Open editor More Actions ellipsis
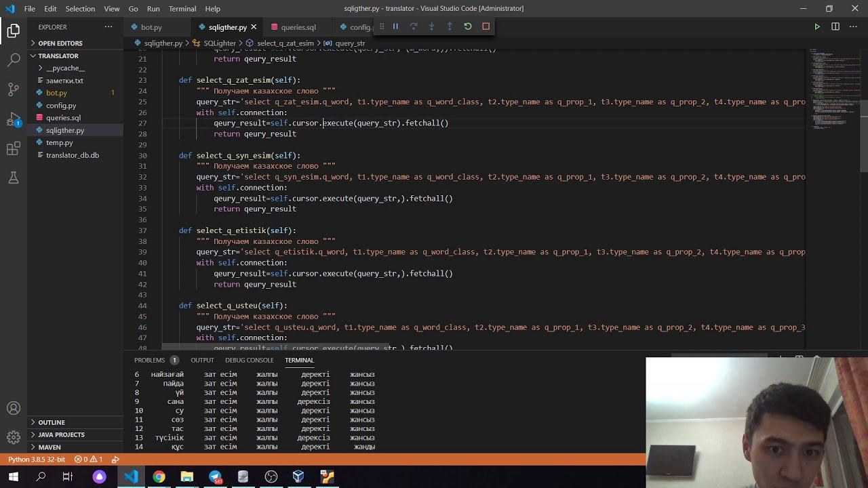Screen dimensions: 868x488 pyautogui.click(x=853, y=27)
